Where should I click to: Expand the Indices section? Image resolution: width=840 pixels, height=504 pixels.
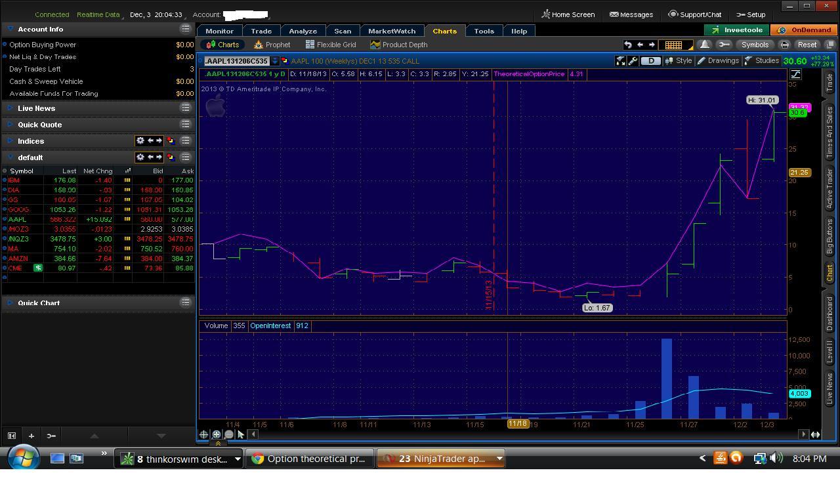coord(10,140)
